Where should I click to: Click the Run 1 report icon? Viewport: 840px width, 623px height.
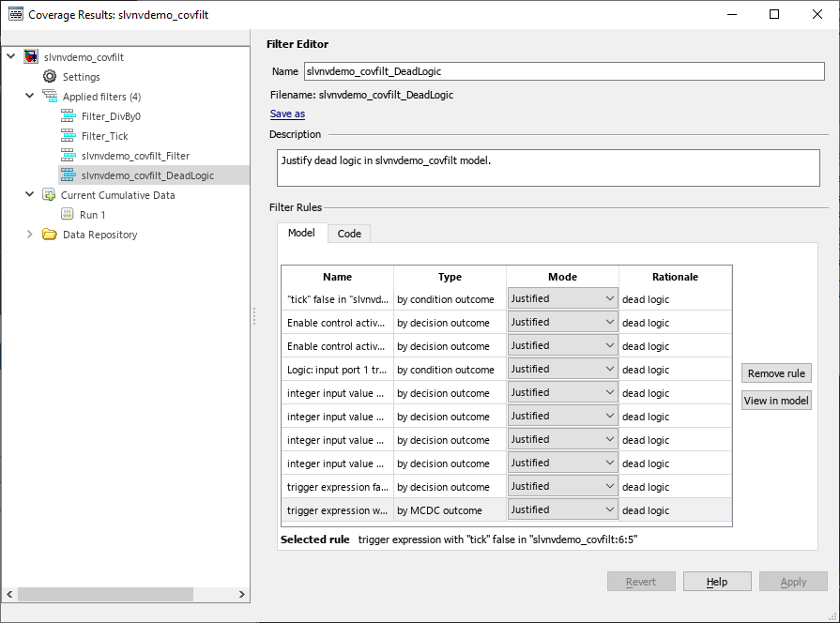click(69, 214)
